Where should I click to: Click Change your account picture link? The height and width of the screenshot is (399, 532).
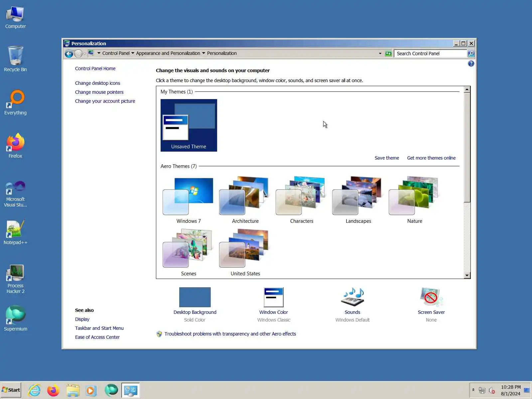click(105, 101)
